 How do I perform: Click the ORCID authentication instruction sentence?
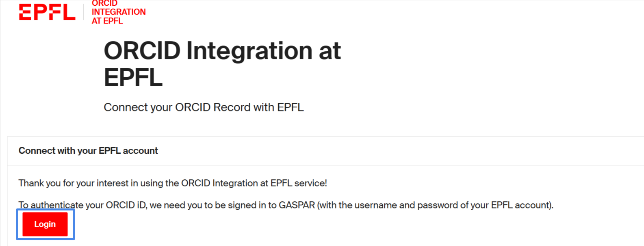[286, 205]
